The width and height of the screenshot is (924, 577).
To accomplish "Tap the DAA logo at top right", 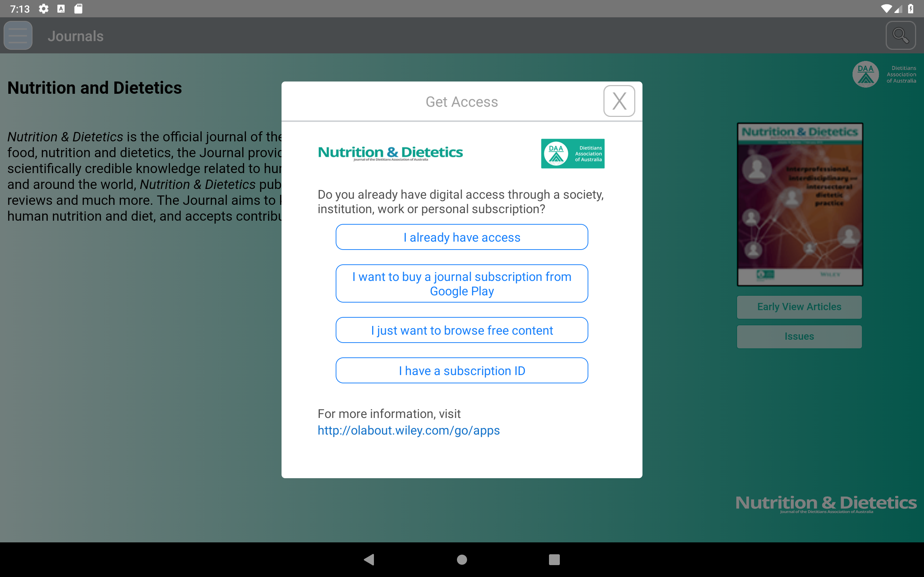I will (884, 74).
